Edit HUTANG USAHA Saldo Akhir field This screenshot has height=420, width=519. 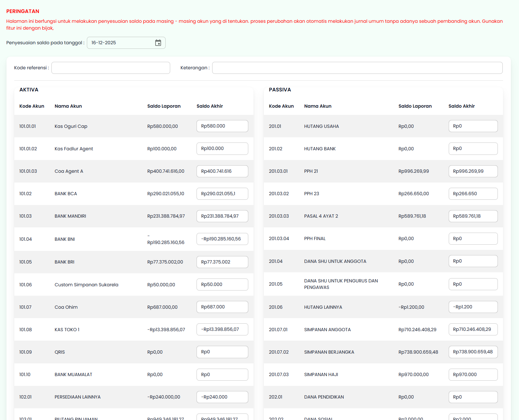[473, 126]
